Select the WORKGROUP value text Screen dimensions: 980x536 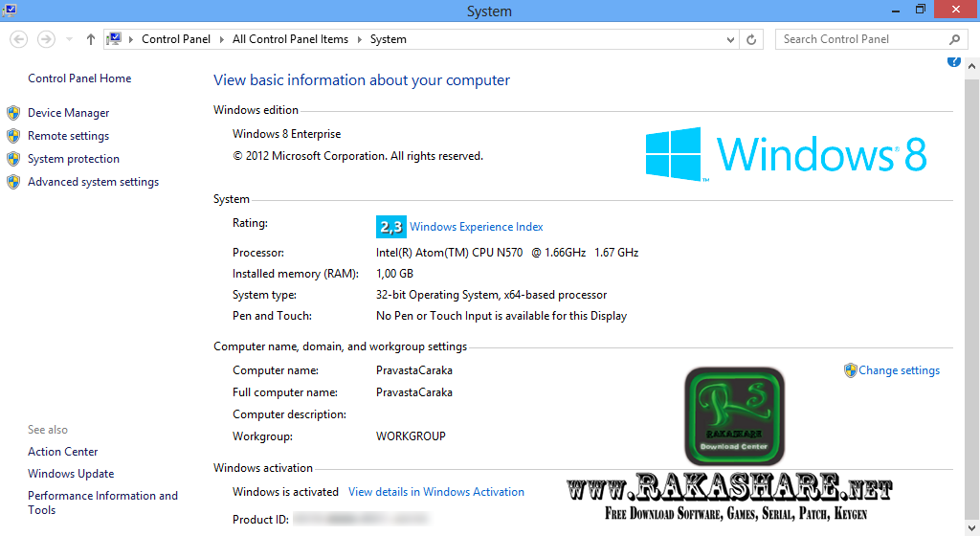pyautogui.click(x=411, y=436)
